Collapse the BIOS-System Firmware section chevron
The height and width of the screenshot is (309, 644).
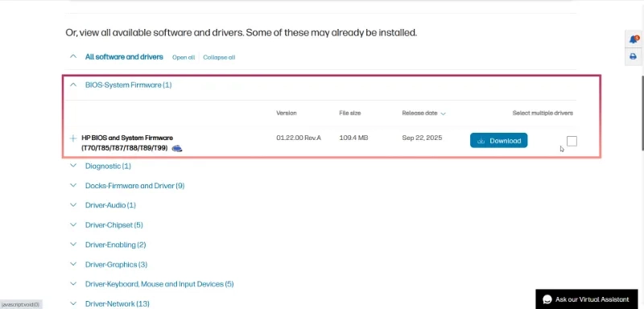click(x=73, y=85)
